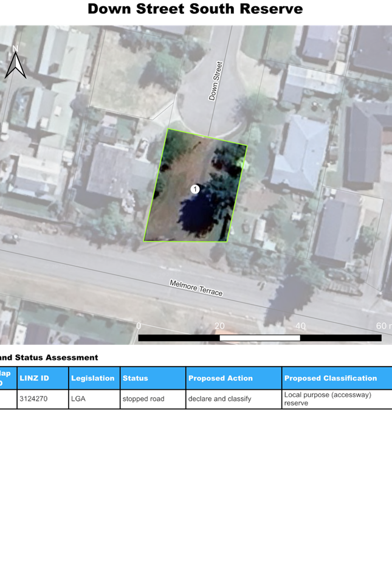Select the Down Street South Reserve title
The image size is (392, 568).
(x=195, y=9)
